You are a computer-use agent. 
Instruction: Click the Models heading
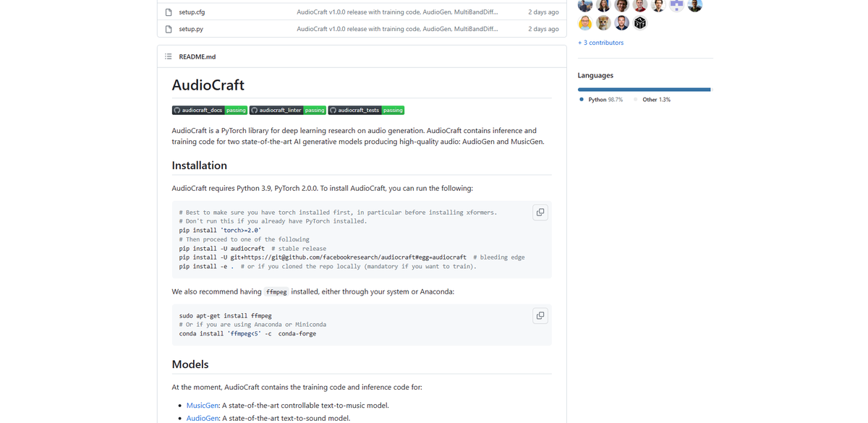[x=190, y=364]
